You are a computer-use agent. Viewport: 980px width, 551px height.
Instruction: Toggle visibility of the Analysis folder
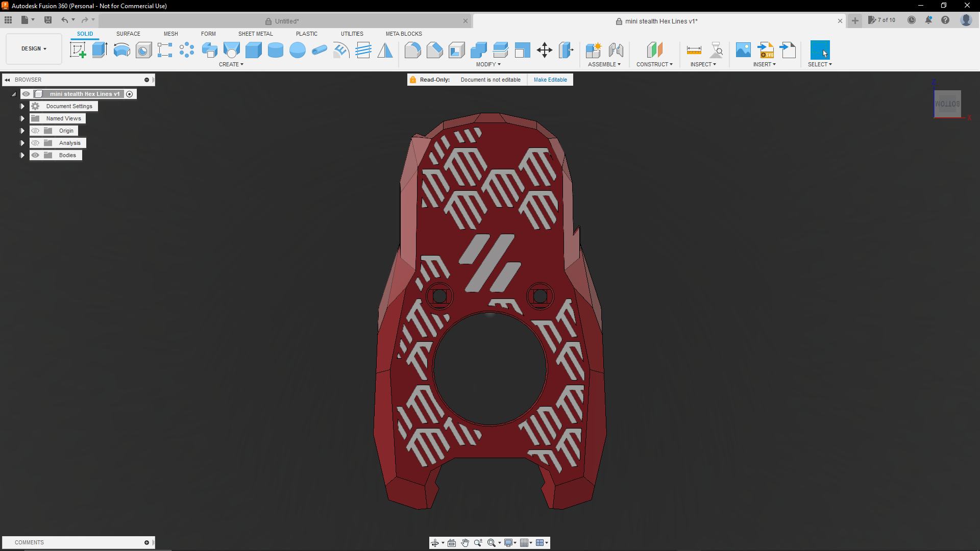coord(35,143)
